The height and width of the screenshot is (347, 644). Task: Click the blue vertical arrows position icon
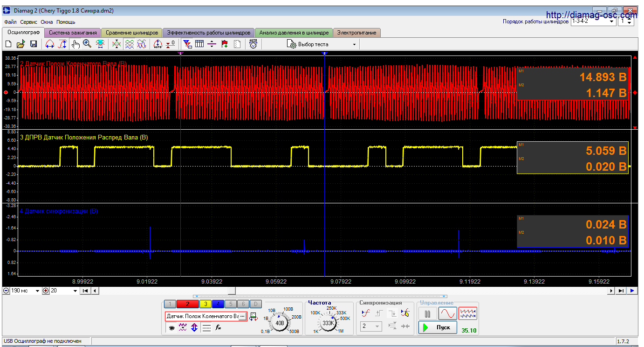point(194,328)
